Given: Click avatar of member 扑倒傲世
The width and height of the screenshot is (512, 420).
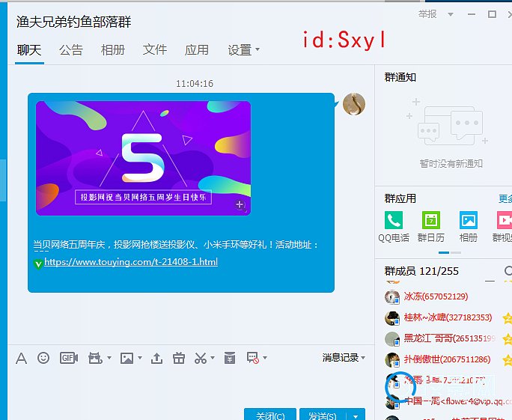Looking at the screenshot, I should point(391,360).
